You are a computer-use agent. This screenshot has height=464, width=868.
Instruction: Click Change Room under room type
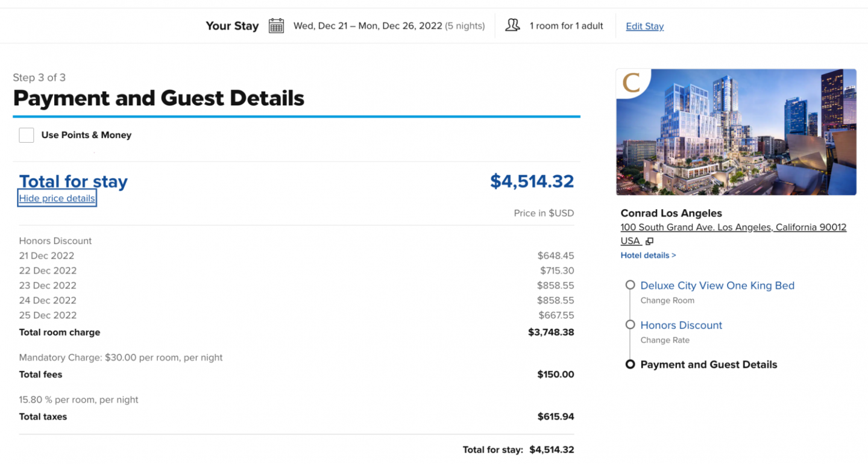(667, 301)
